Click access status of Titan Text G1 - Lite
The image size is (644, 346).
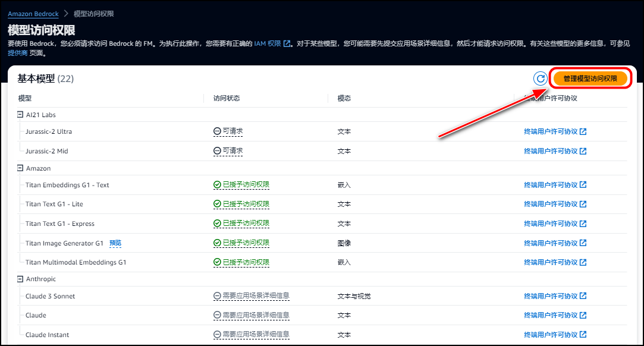[241, 204]
